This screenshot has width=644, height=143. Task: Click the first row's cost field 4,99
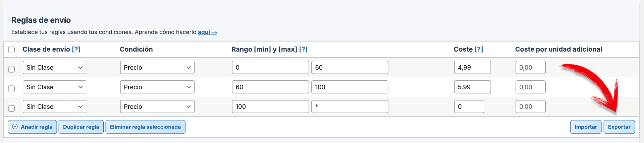click(x=472, y=68)
